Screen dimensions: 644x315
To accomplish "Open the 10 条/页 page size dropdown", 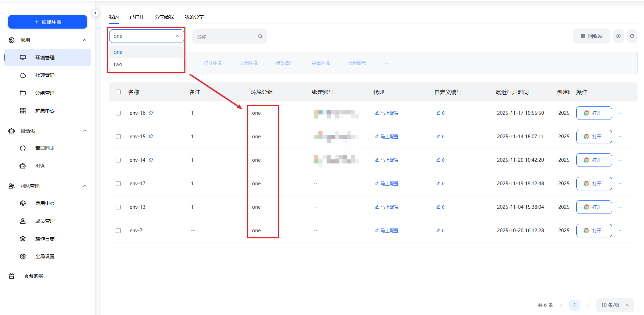I will (615, 305).
